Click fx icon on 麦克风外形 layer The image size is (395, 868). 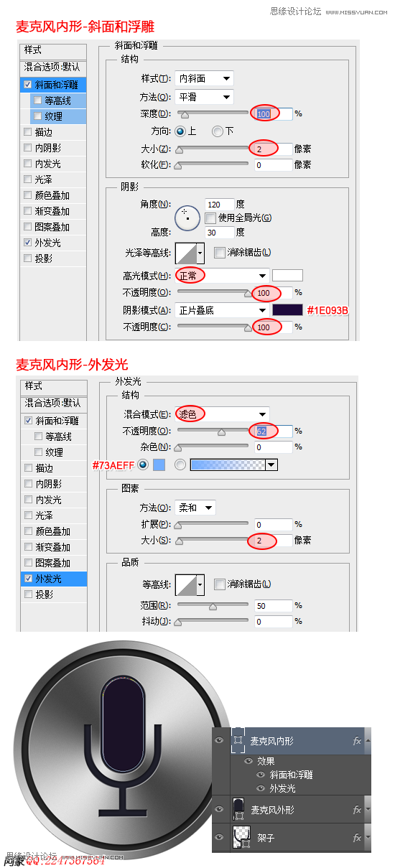point(357,810)
